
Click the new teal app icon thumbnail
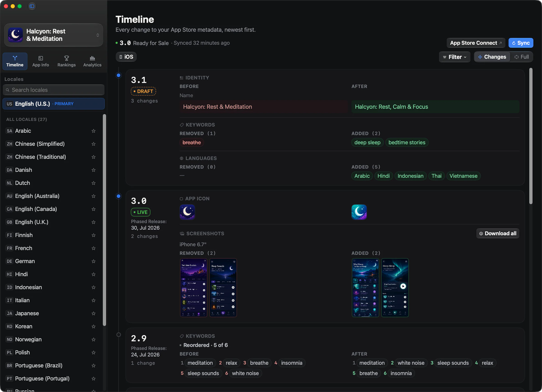point(359,212)
